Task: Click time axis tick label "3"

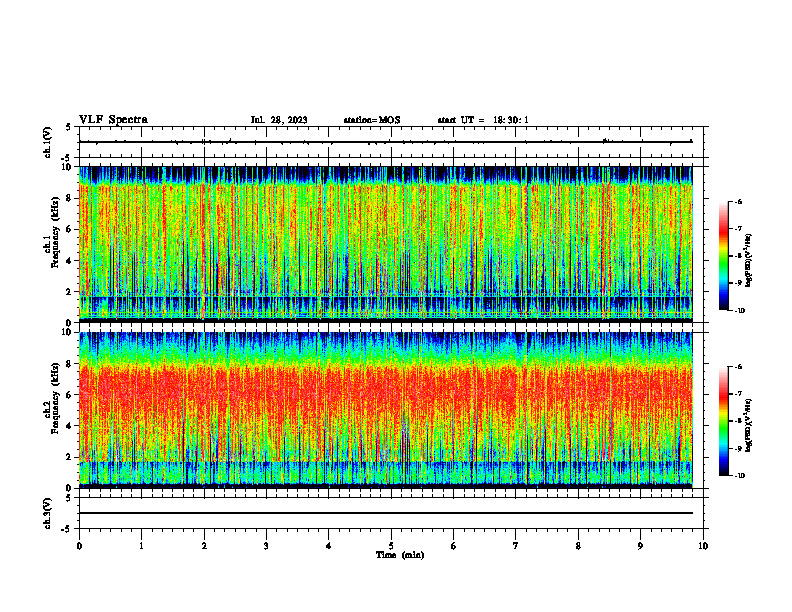Action: click(266, 546)
